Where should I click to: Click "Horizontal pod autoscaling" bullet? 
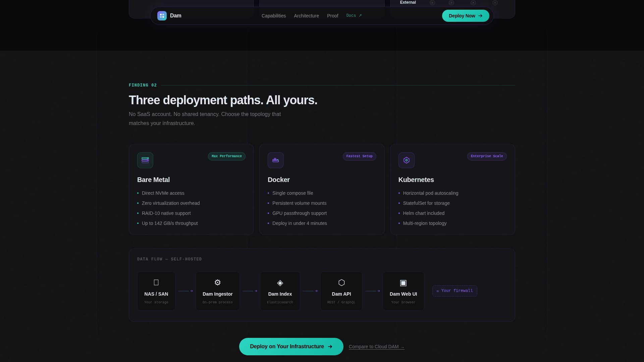[x=431, y=193]
